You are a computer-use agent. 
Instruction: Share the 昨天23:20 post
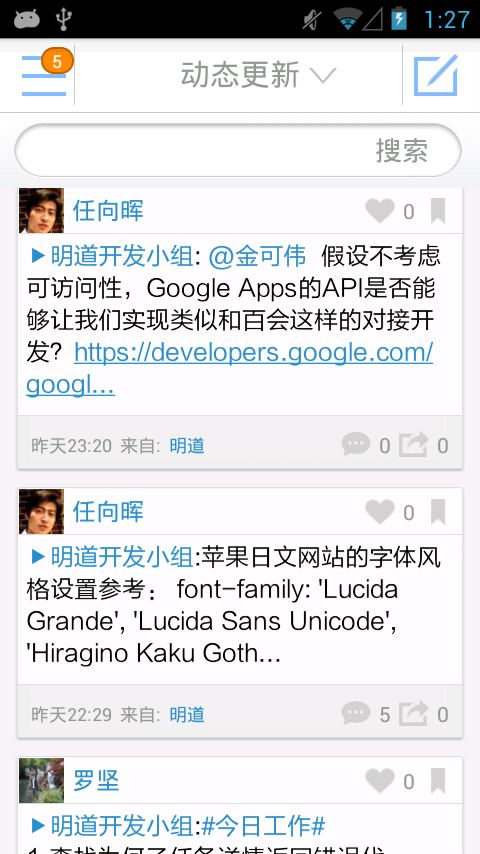click(x=414, y=444)
